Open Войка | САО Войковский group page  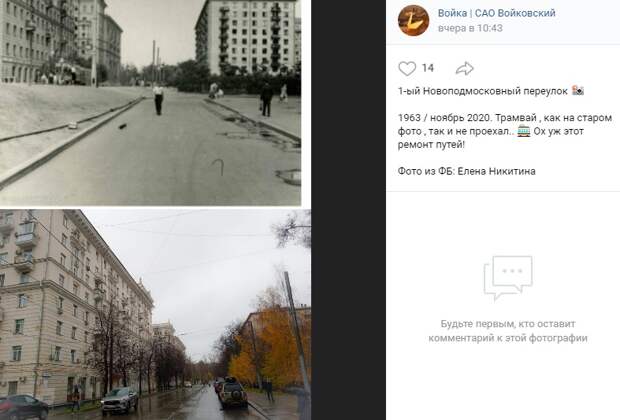pyautogui.click(x=496, y=13)
